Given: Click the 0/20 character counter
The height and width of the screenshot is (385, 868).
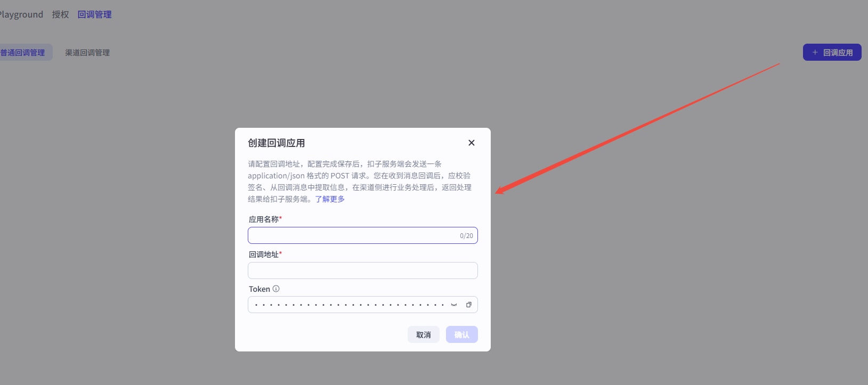Looking at the screenshot, I should [466, 236].
